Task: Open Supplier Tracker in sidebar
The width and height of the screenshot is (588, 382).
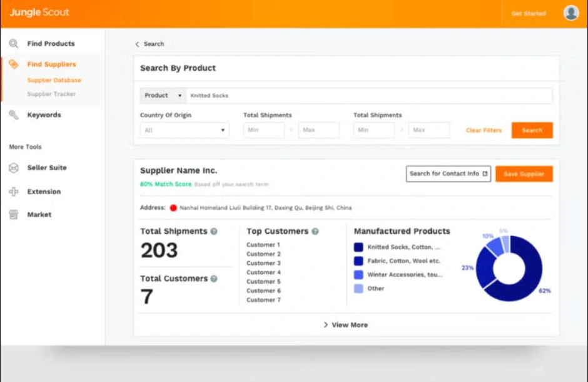Action: pyautogui.click(x=52, y=94)
